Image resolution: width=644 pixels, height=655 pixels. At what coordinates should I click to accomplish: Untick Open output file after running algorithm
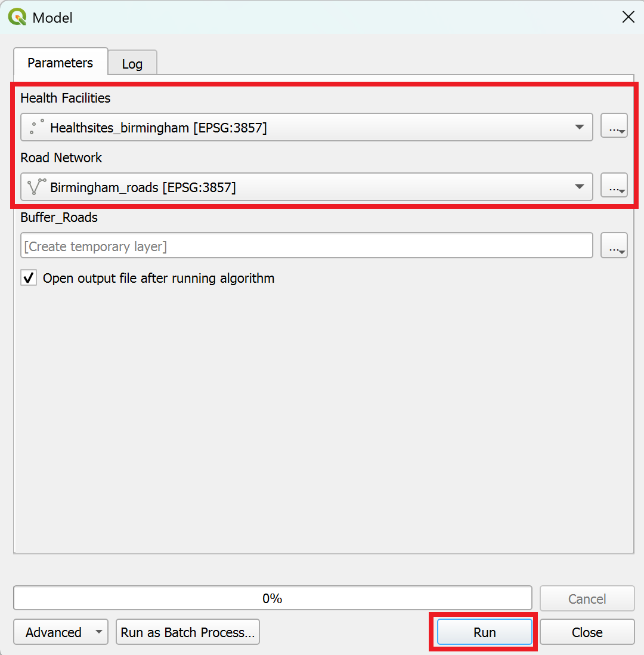click(x=29, y=278)
